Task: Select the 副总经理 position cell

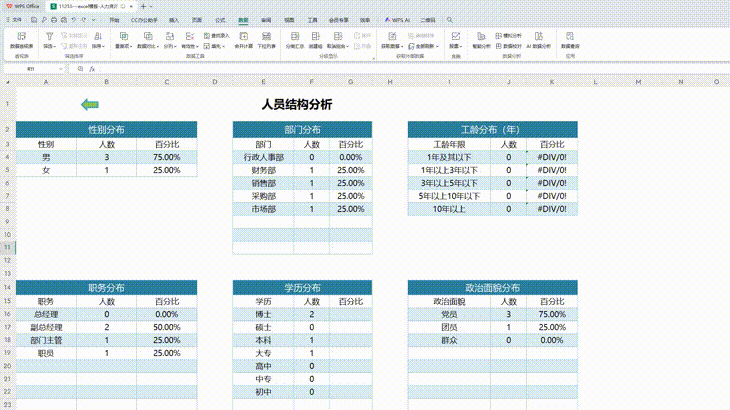Action: coord(46,327)
